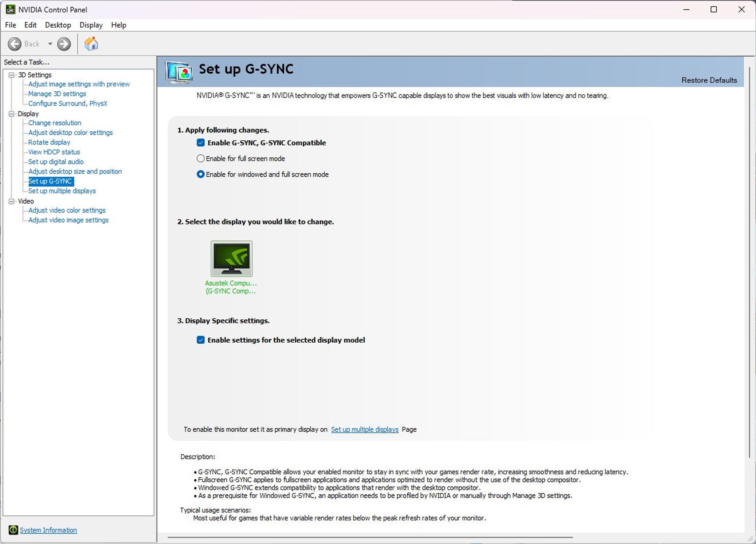Click the Video category label

(x=26, y=201)
